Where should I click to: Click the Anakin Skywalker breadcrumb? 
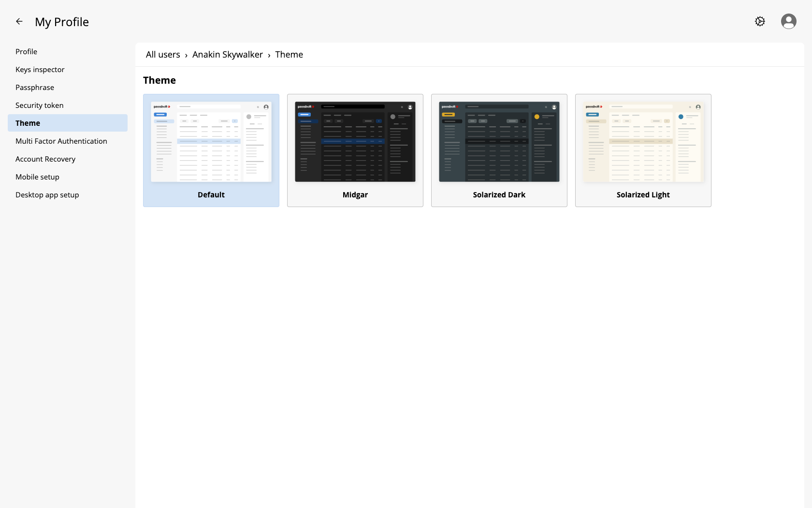(228, 55)
